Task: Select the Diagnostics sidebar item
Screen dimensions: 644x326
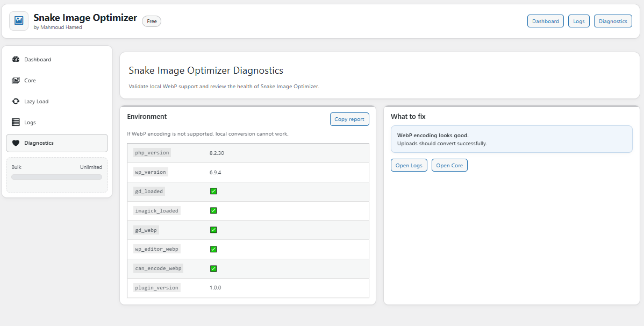Action: tap(57, 143)
